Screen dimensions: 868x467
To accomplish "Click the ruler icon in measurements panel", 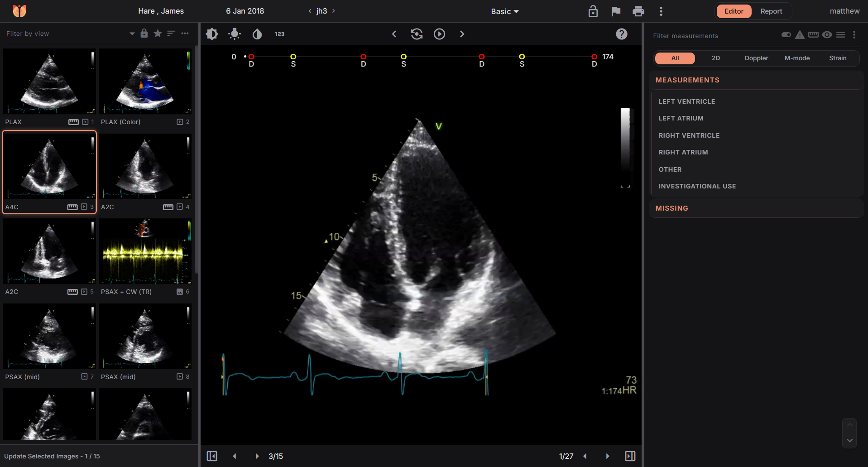I will click(814, 34).
